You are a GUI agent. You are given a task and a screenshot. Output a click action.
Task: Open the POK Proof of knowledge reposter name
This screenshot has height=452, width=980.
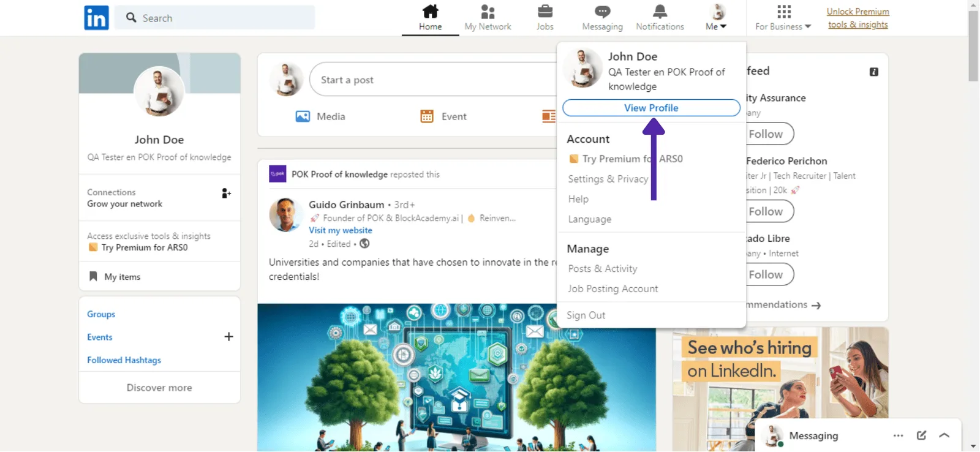click(x=339, y=174)
